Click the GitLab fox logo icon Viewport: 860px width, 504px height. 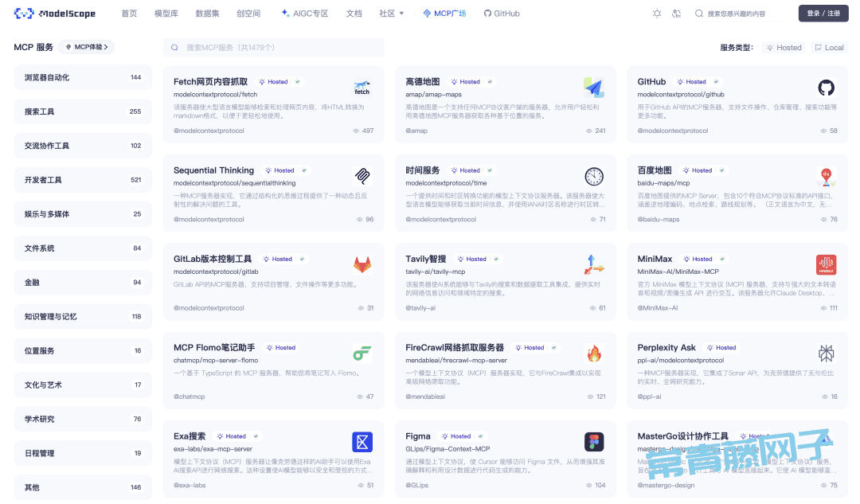362,265
